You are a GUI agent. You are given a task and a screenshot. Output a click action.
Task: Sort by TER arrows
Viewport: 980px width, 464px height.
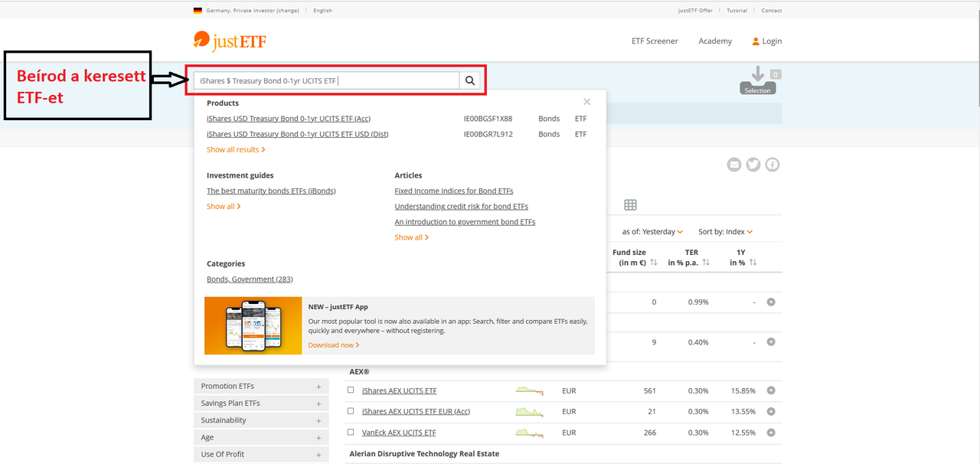tap(706, 263)
